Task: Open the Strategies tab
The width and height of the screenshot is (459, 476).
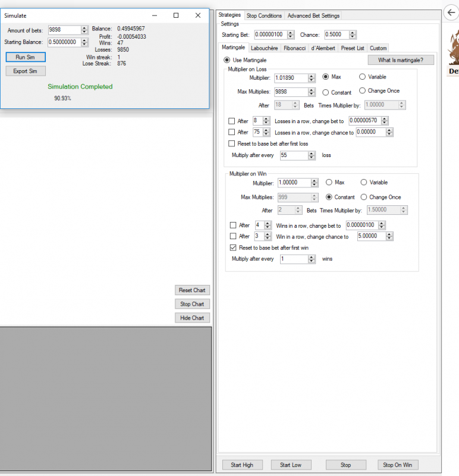Action: 229,15
